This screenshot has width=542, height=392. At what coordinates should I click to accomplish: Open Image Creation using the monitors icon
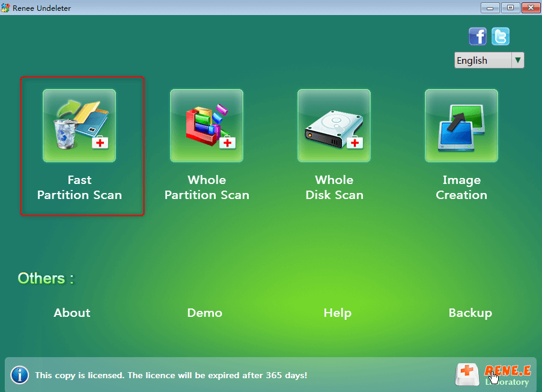point(461,126)
